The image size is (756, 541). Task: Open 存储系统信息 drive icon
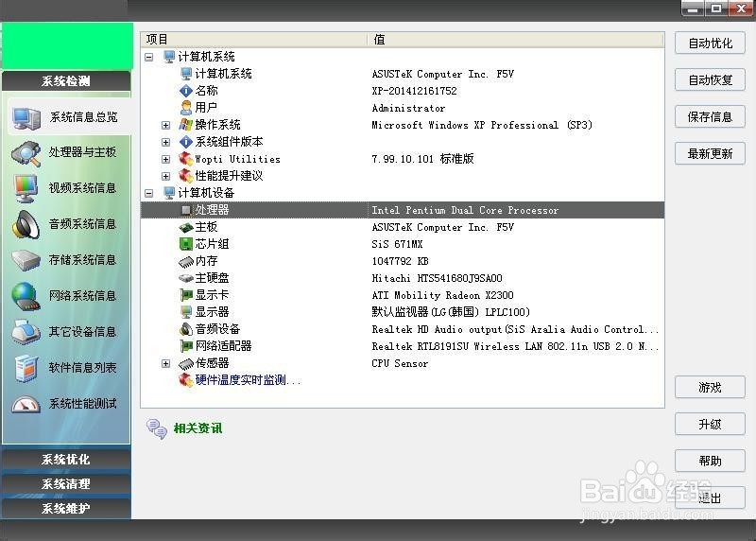pyautogui.click(x=26, y=260)
